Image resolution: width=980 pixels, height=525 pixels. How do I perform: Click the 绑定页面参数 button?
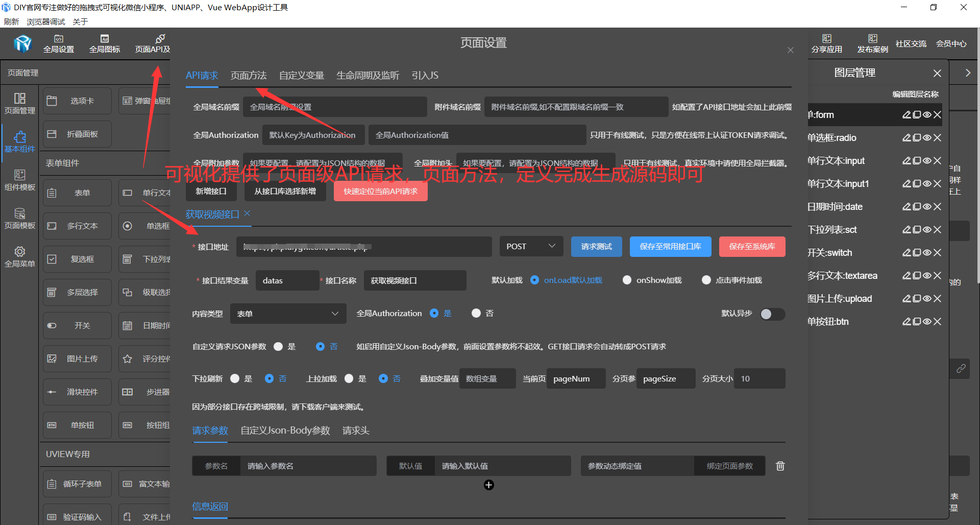(x=729, y=466)
